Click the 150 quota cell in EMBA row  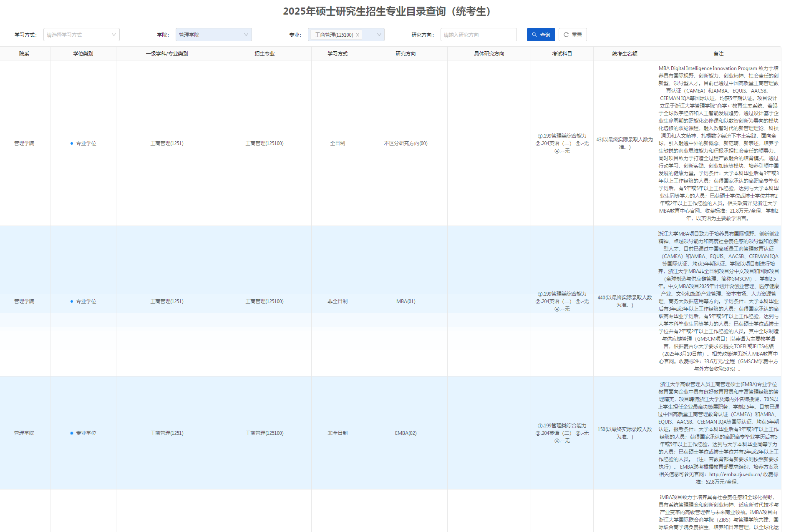pyautogui.click(x=625, y=433)
